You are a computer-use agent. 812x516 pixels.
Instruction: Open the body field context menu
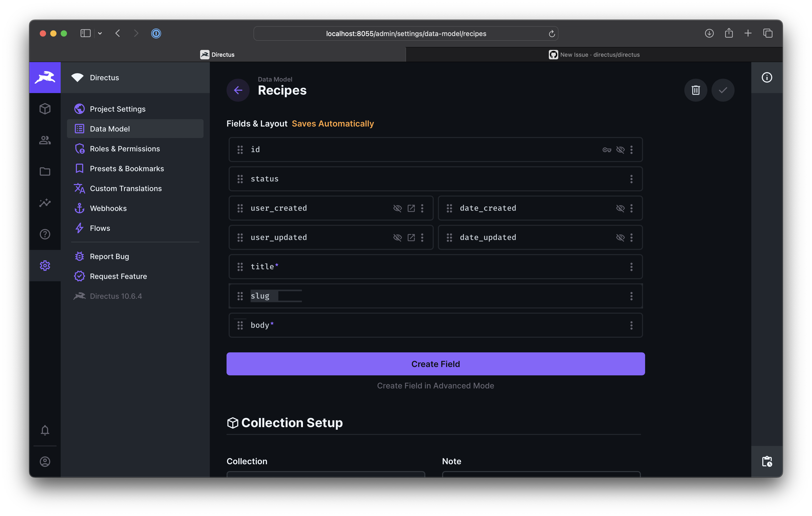point(631,325)
